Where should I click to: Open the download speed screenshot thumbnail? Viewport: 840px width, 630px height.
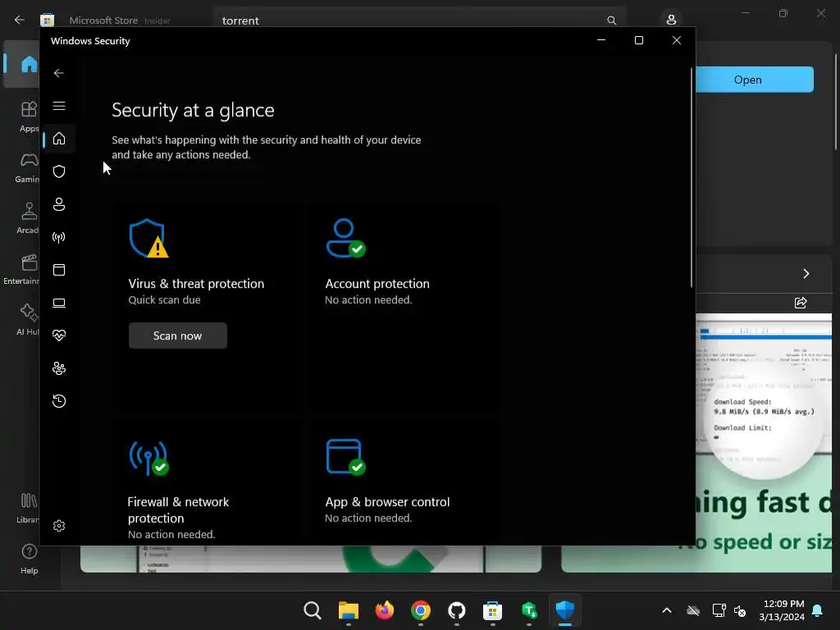pos(764,442)
